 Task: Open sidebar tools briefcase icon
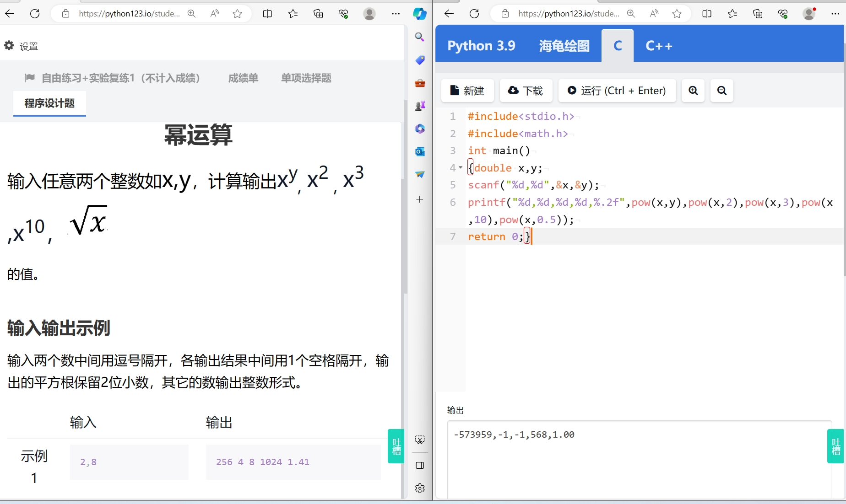pos(420,83)
